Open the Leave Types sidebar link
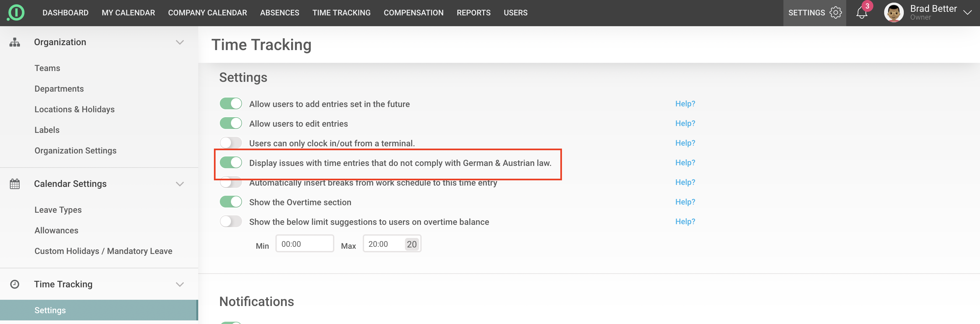Screen dimensions: 980x324 click(58, 210)
